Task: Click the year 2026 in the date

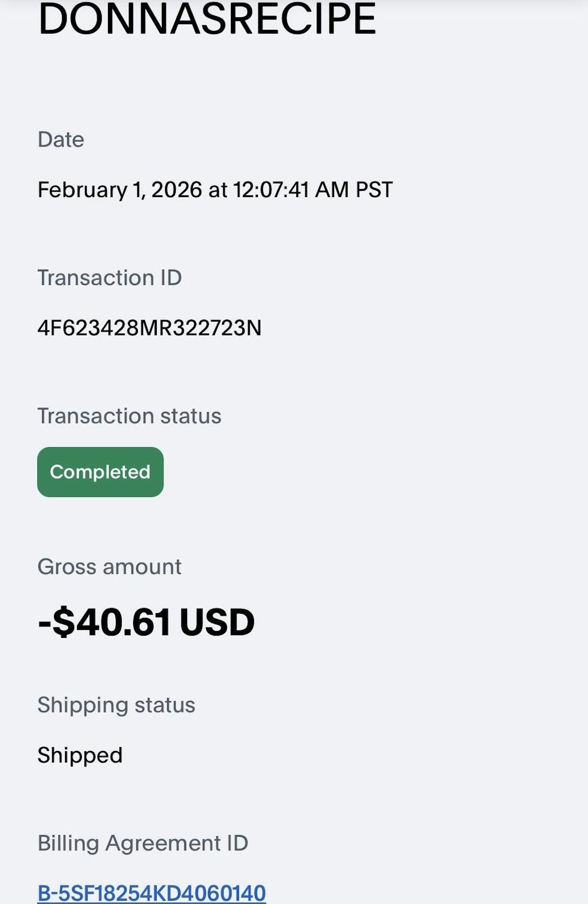Action: pyautogui.click(x=176, y=190)
